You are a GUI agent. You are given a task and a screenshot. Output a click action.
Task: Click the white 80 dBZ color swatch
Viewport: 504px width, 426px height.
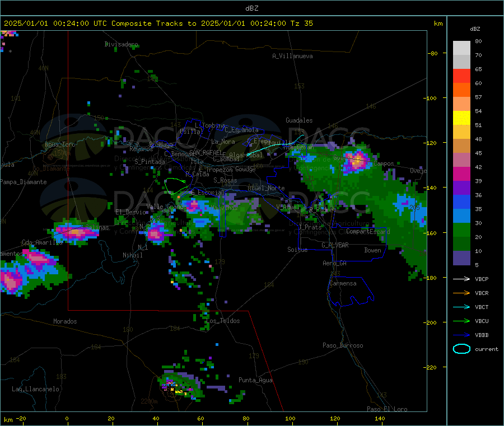point(461,48)
